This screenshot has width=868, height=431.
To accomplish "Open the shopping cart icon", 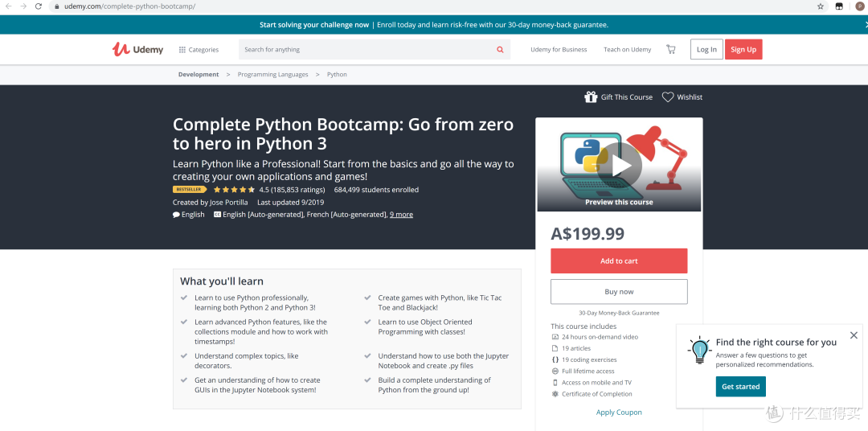I will [x=671, y=49].
